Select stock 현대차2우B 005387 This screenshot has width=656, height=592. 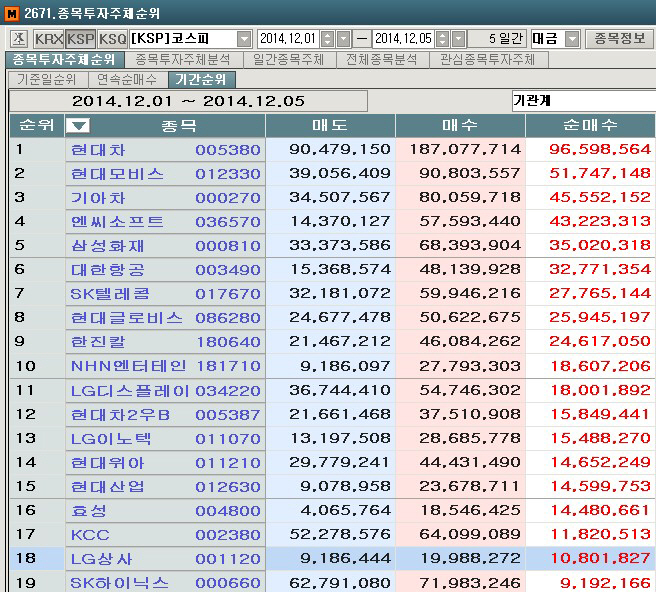coord(165,415)
